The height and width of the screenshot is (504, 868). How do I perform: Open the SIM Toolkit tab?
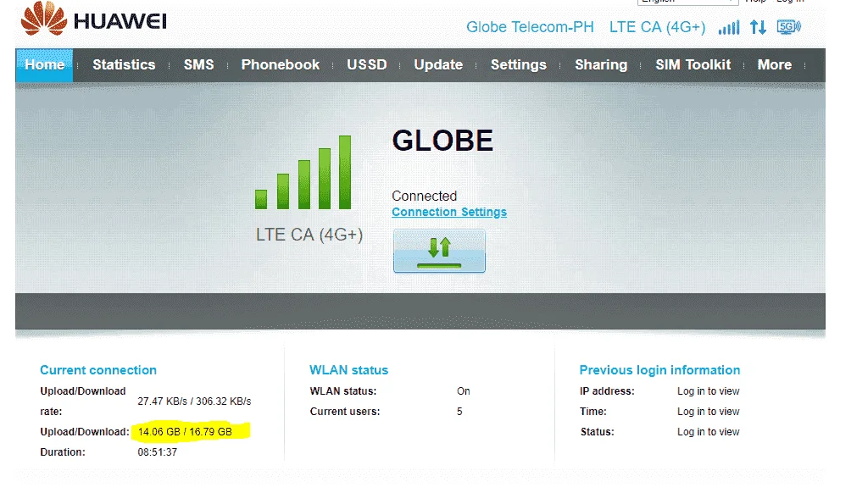pos(693,64)
